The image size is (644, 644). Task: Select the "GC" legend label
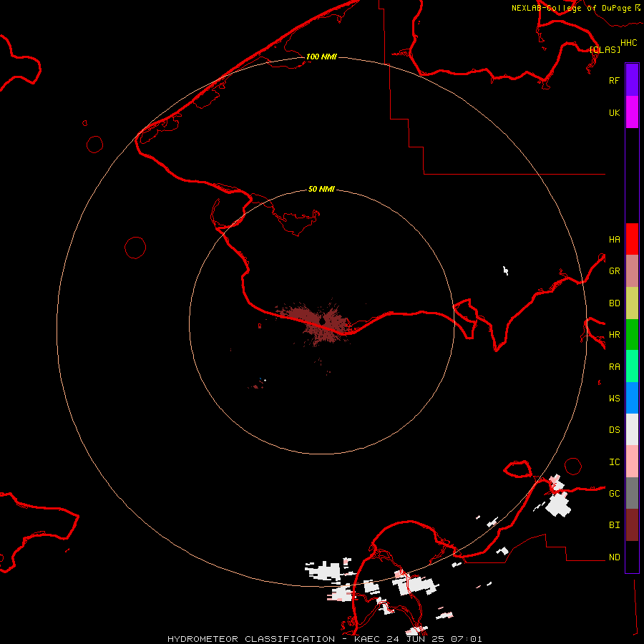click(x=614, y=494)
